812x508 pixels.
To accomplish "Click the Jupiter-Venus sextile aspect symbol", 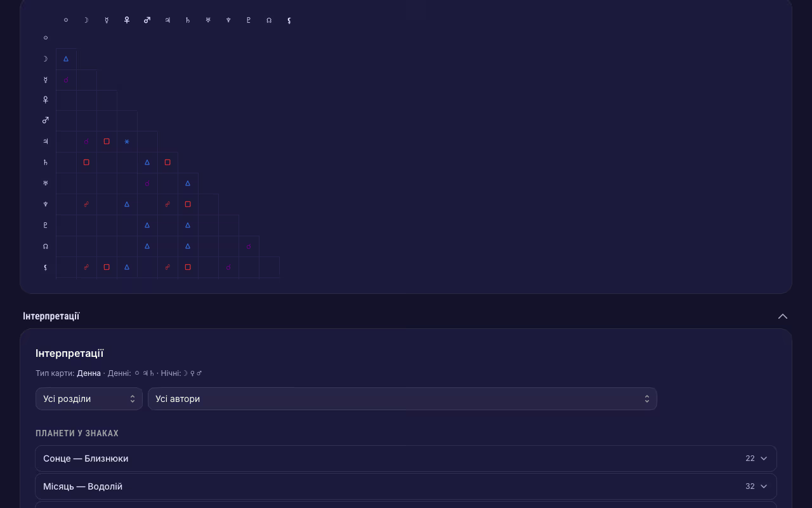I will (x=127, y=142).
